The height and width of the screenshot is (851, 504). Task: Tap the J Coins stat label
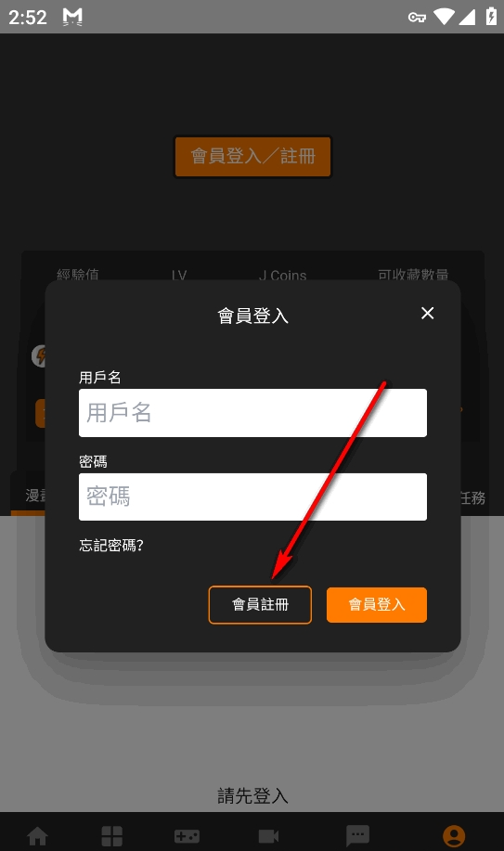pyautogui.click(x=282, y=275)
